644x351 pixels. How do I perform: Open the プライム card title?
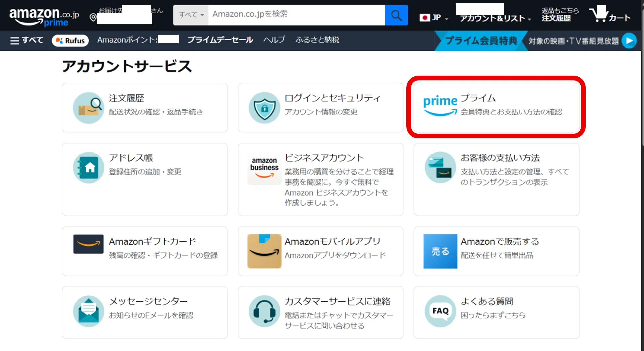coord(478,98)
